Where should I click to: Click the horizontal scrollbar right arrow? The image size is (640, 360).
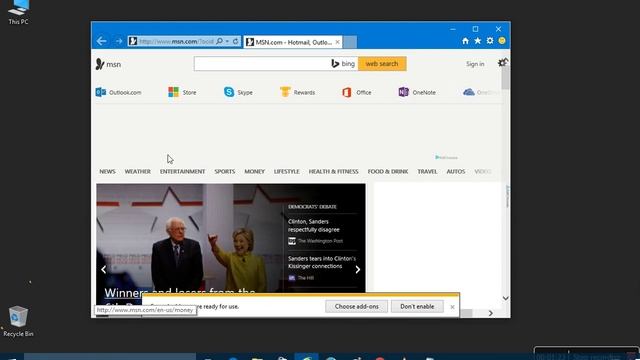coord(491,313)
